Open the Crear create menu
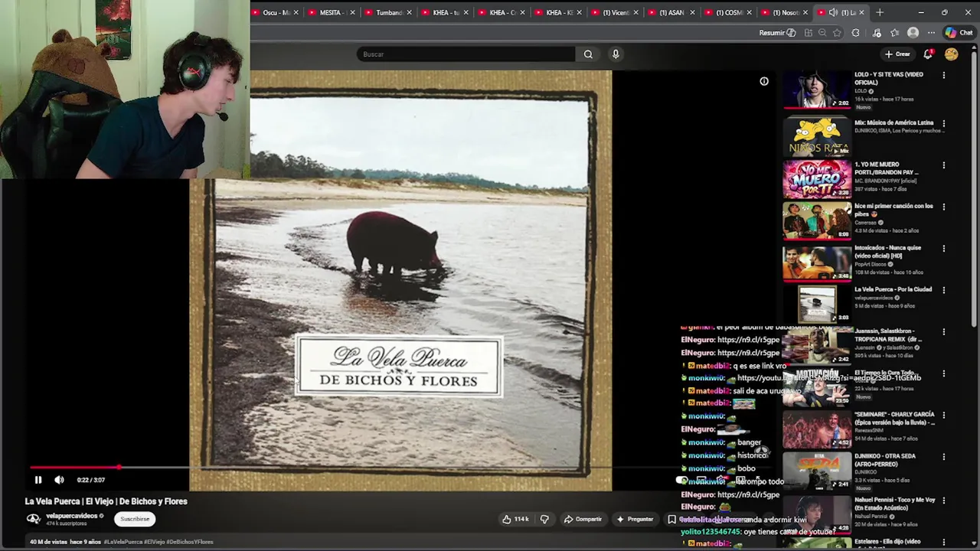 click(x=897, y=54)
